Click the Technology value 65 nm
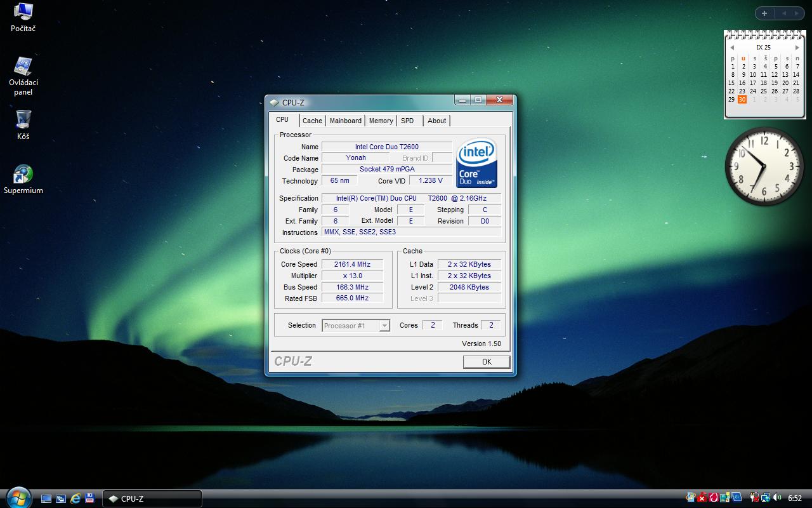812x508 pixels. tap(340, 180)
